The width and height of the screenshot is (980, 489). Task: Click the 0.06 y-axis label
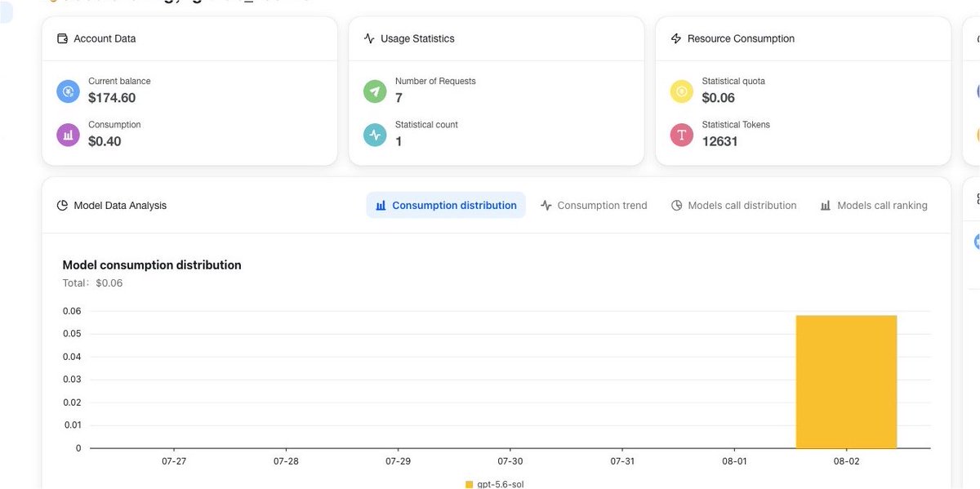coord(73,311)
